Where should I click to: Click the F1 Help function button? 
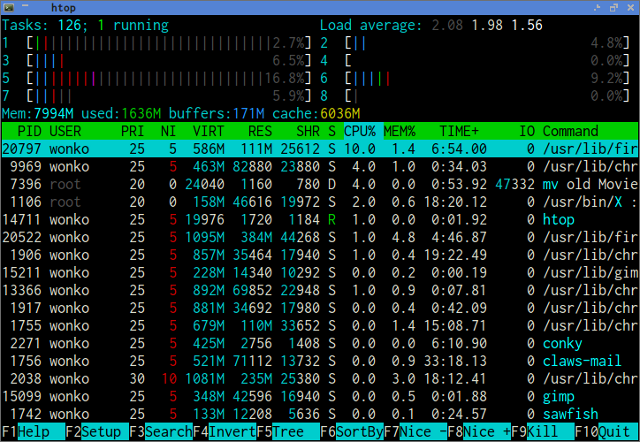(x=33, y=432)
